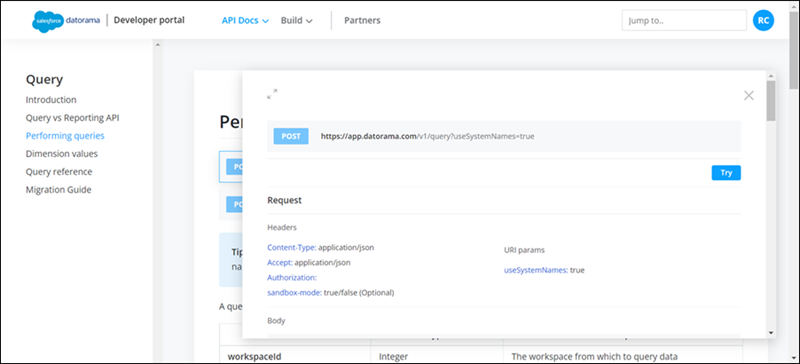Click the Authorization header name
800x364 pixels.
click(292, 278)
